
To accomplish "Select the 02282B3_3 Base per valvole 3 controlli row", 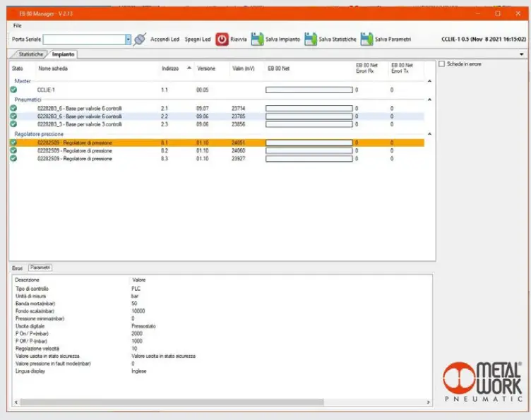I will pos(217,124).
